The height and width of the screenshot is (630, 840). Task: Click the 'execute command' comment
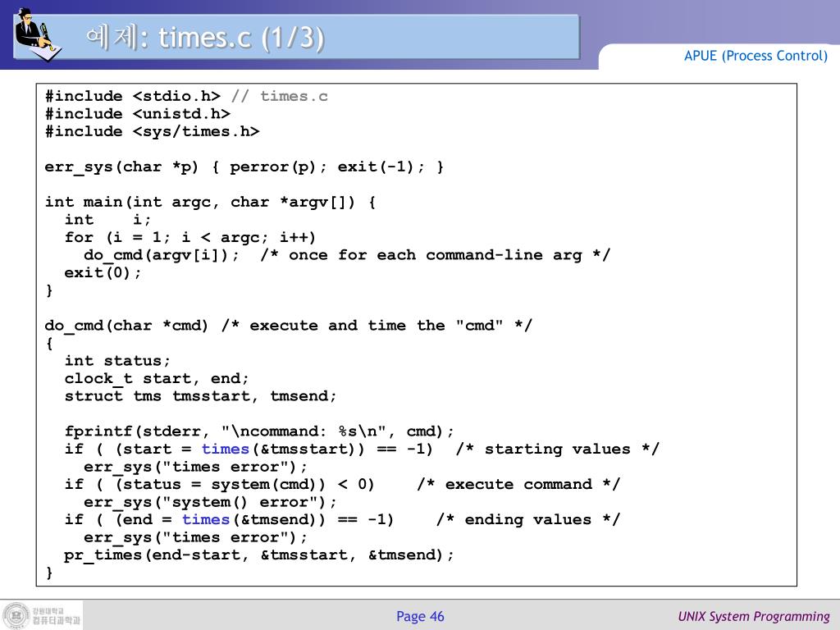pyautogui.click(x=518, y=485)
